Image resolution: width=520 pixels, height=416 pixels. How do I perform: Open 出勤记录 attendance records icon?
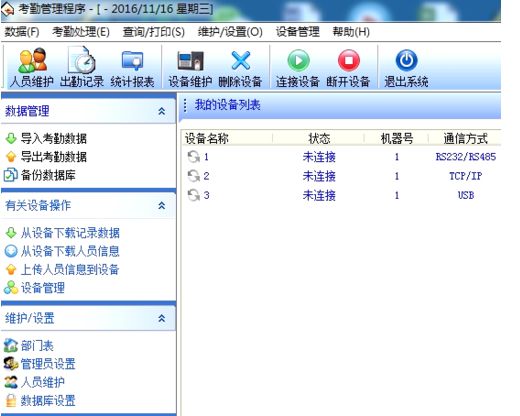pyautogui.click(x=81, y=60)
